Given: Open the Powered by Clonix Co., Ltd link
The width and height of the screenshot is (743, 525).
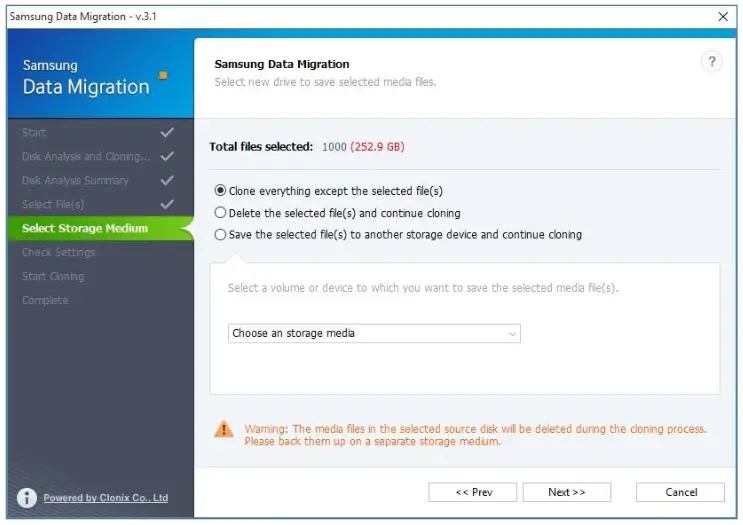Looking at the screenshot, I should tap(106, 498).
